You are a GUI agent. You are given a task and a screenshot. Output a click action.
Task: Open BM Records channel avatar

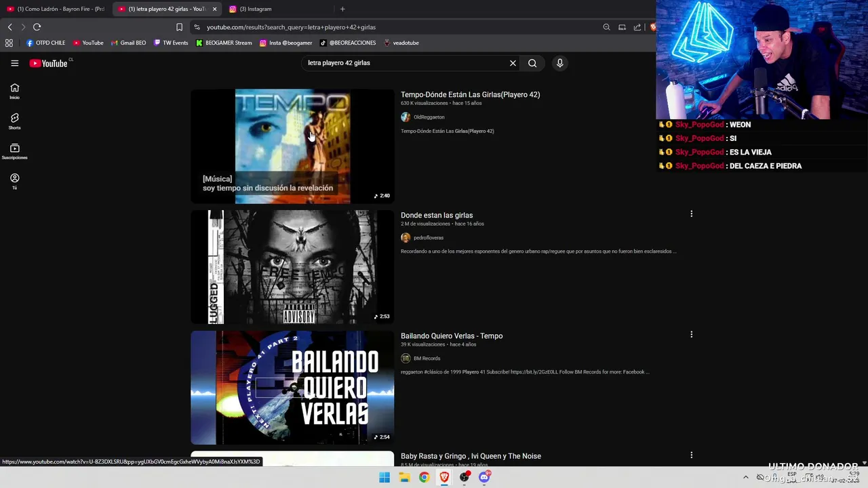tap(406, 359)
